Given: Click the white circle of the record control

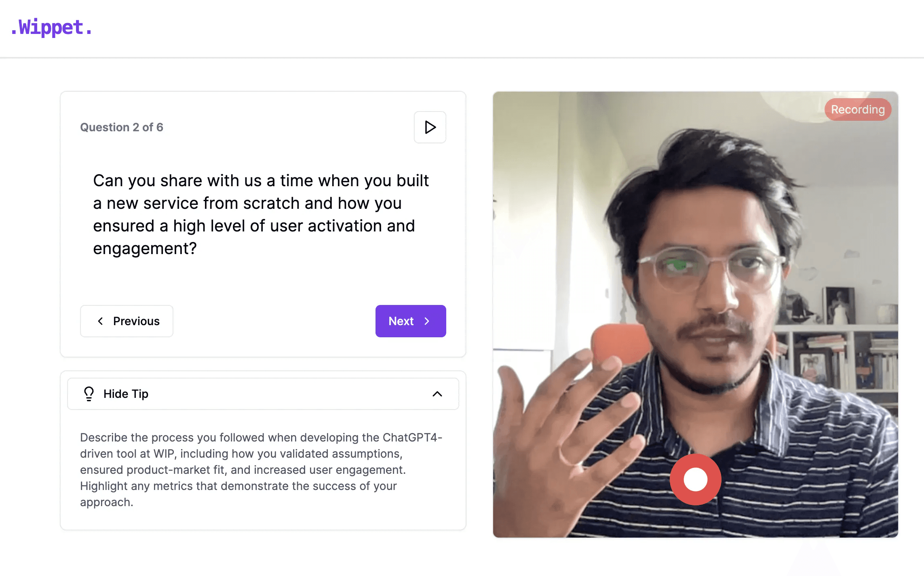Looking at the screenshot, I should (x=695, y=479).
